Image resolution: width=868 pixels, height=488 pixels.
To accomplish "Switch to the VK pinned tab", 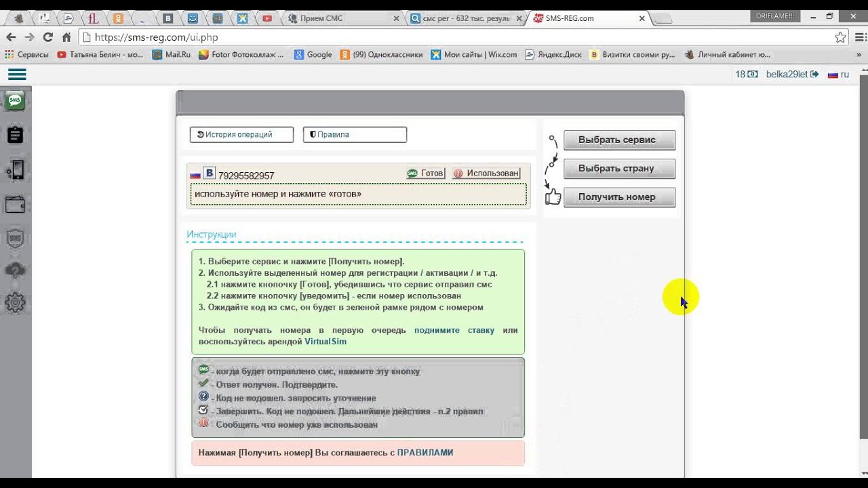I will [x=168, y=18].
